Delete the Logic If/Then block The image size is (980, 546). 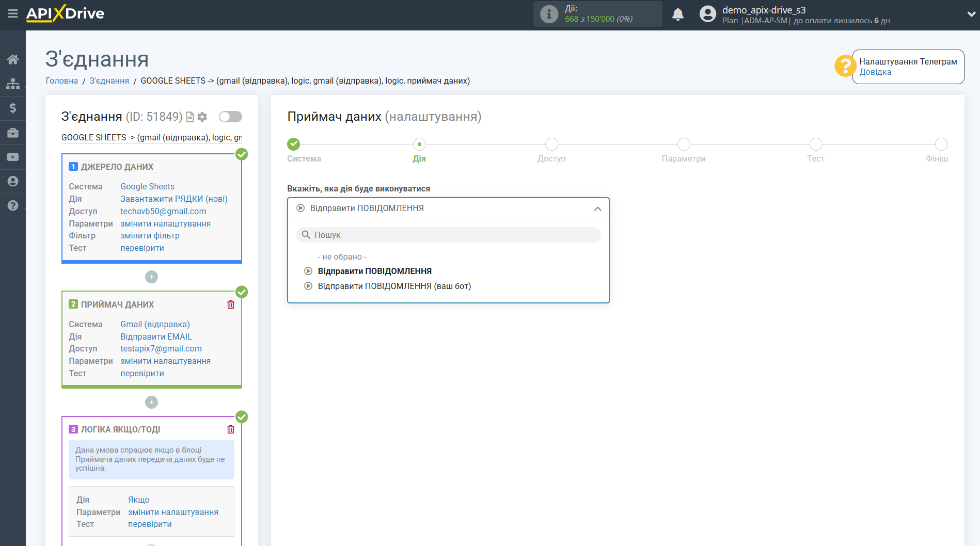pos(231,429)
